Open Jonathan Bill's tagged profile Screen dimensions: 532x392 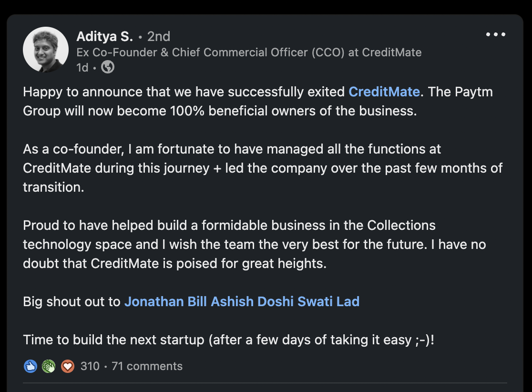pyautogui.click(x=166, y=301)
